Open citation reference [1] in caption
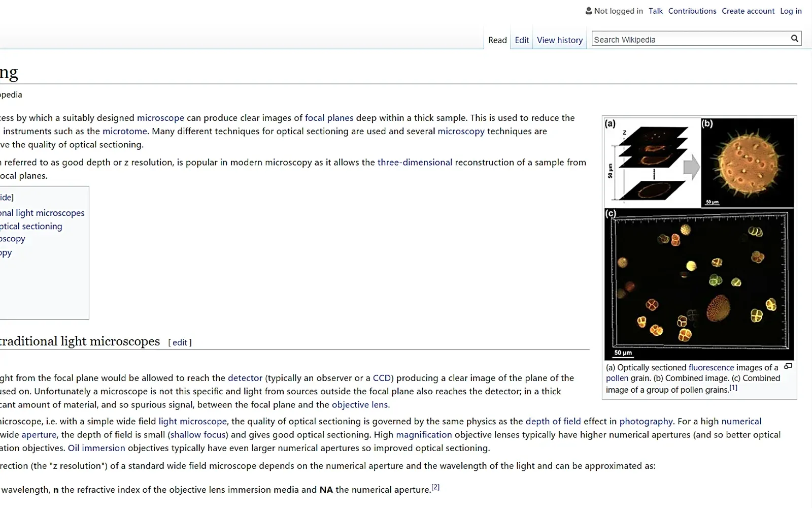Viewport: 812px width, 508px height. 733,388
